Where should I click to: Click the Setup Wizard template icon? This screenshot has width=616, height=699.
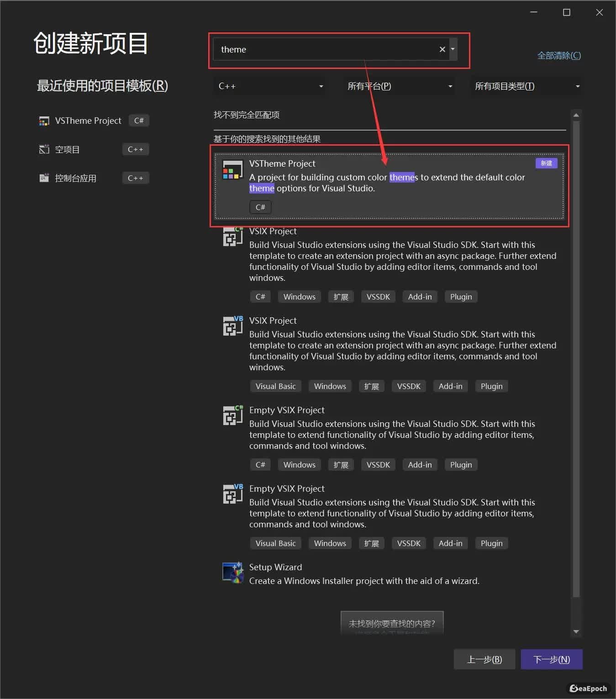coord(232,573)
